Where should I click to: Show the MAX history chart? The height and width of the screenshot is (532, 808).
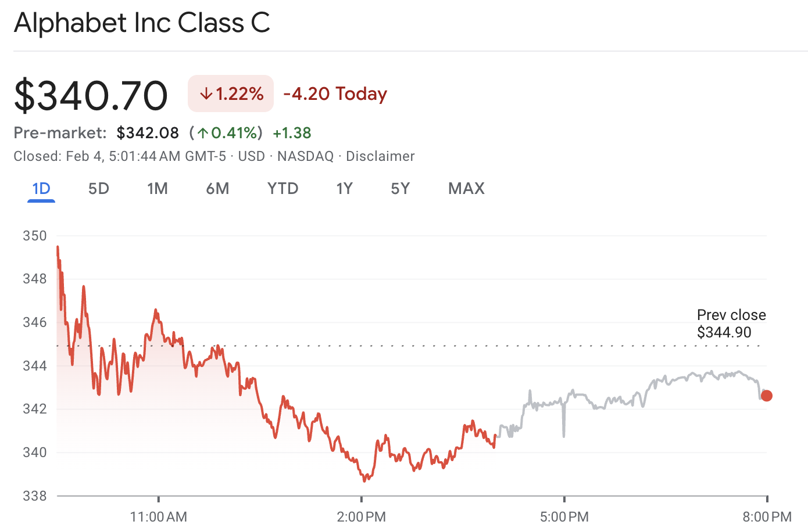(x=466, y=188)
